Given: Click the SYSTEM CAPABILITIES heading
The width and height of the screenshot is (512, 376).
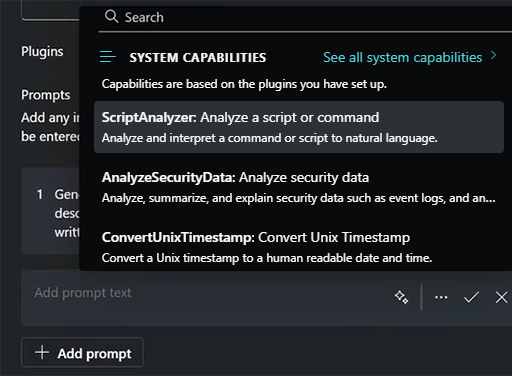Looking at the screenshot, I should pyautogui.click(x=198, y=58).
